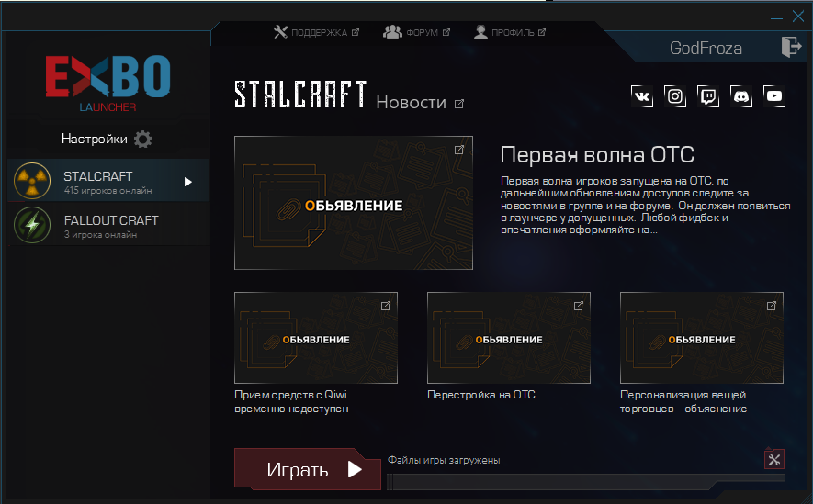Viewport: 813px width, 504px height.
Task: Open the Перестройка на ОТС thumbnail
Action: (509, 338)
